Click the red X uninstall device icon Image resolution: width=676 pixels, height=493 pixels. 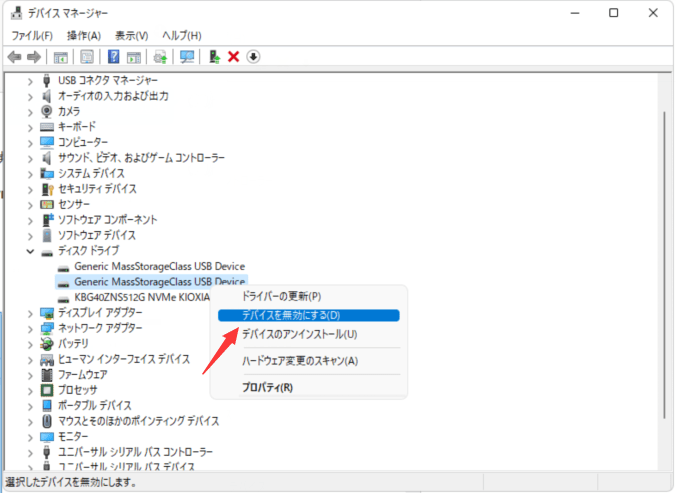tap(234, 57)
